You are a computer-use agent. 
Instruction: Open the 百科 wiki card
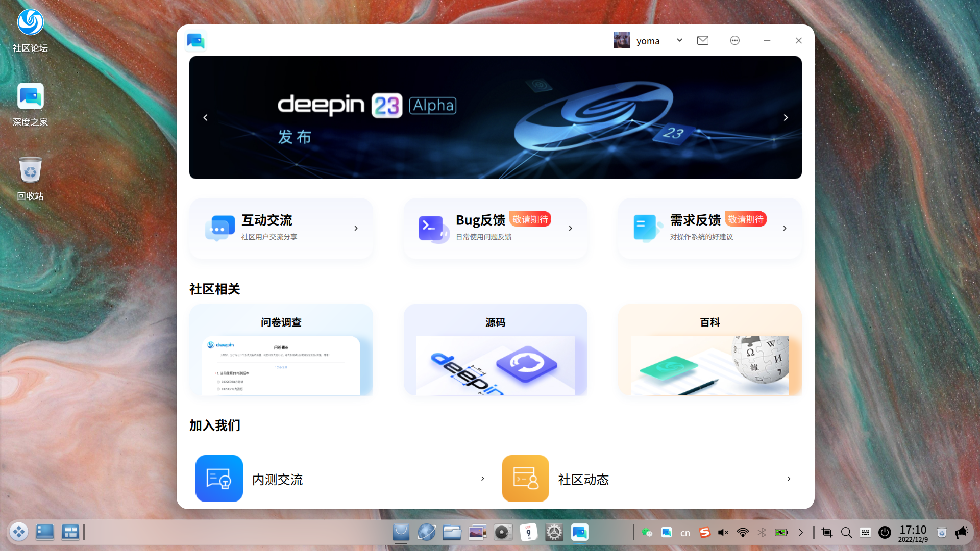(710, 350)
